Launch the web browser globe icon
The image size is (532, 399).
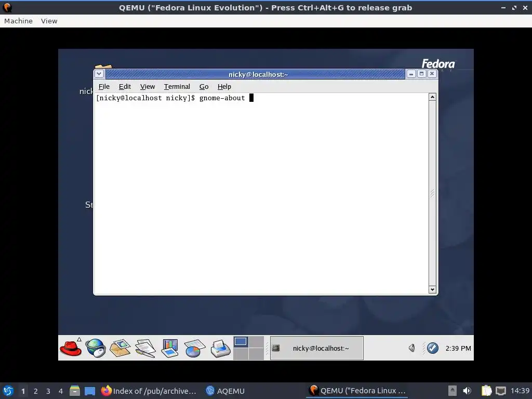click(96, 348)
